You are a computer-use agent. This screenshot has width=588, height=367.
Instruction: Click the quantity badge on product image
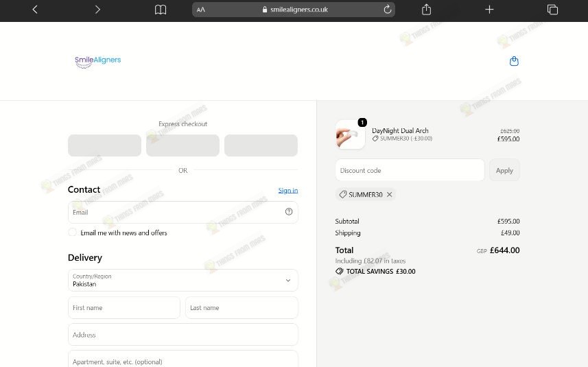[362, 122]
